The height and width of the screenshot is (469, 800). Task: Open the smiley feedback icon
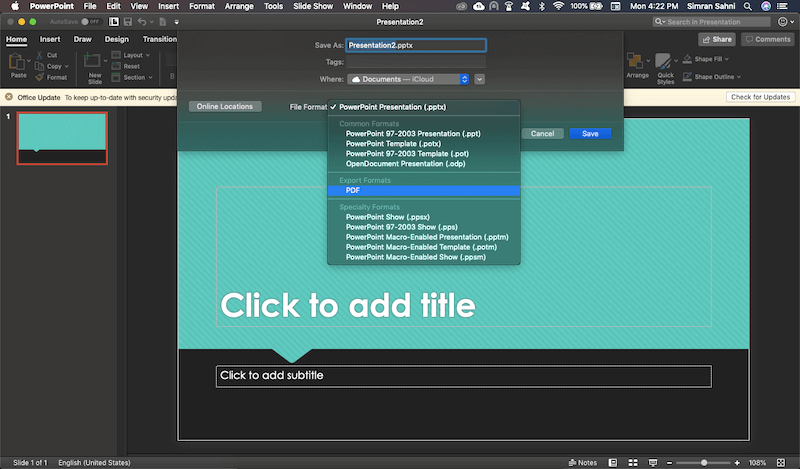[x=782, y=21]
